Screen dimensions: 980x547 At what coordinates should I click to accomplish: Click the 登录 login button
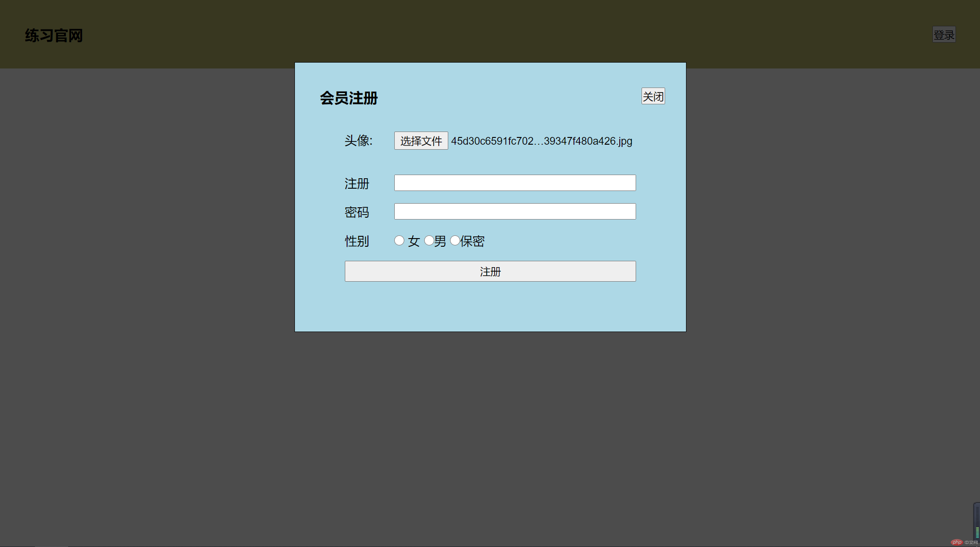[944, 34]
